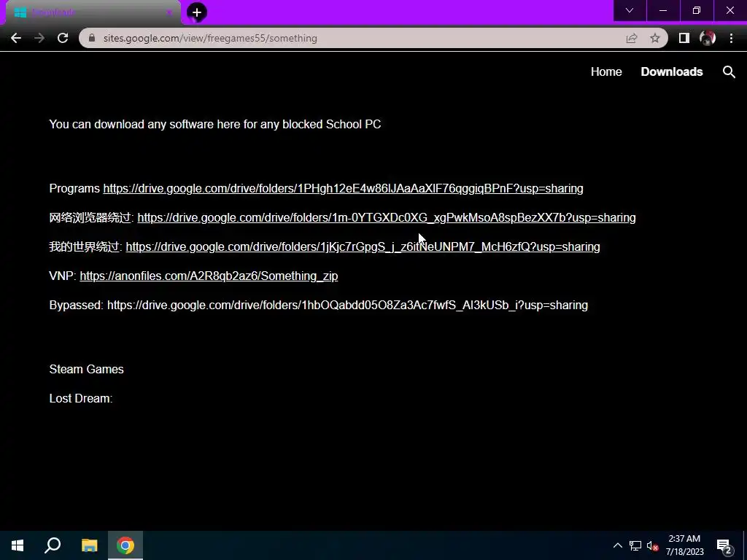Share this page using the share icon
The width and height of the screenshot is (747, 560).
632,38
